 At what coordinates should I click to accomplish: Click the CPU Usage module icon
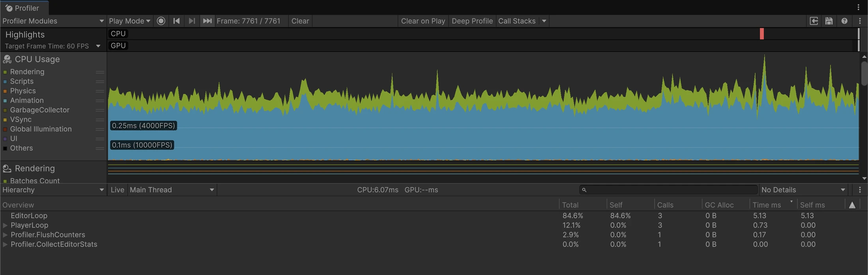point(7,59)
